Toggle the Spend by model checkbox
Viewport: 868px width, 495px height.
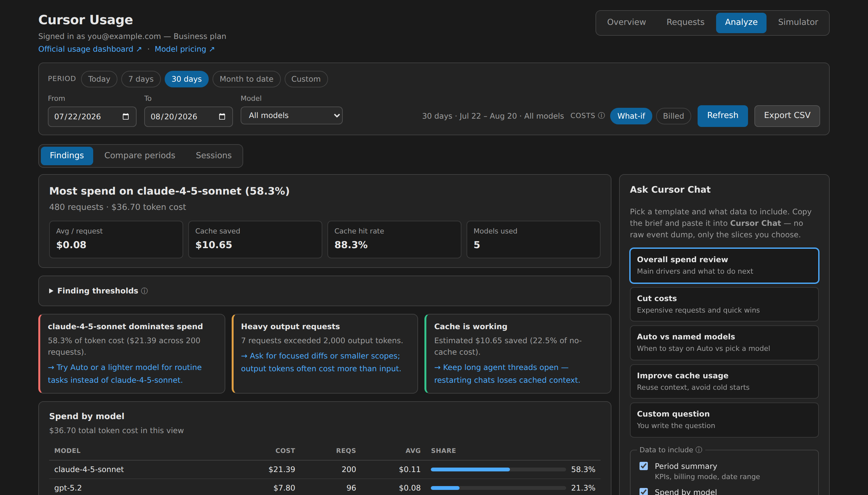tap(644, 491)
